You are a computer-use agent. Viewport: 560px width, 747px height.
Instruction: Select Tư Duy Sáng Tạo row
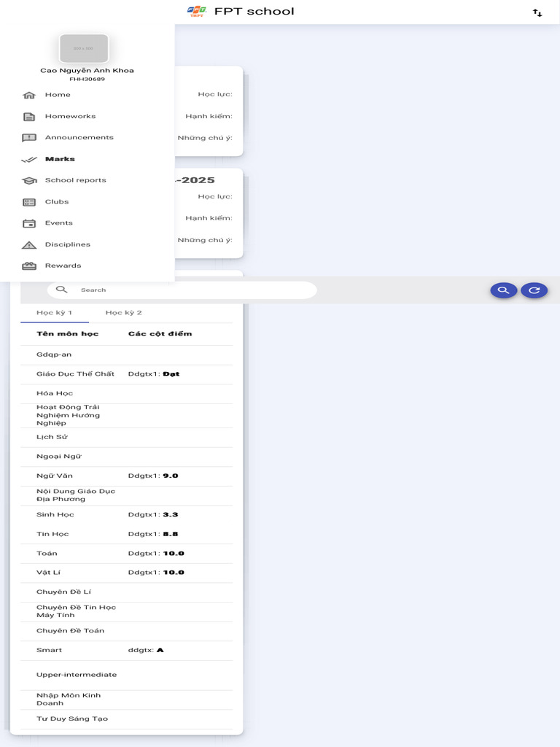click(x=127, y=719)
